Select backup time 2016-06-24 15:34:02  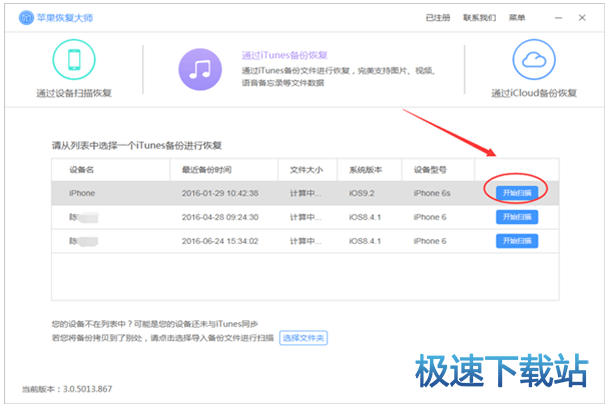click(220, 241)
